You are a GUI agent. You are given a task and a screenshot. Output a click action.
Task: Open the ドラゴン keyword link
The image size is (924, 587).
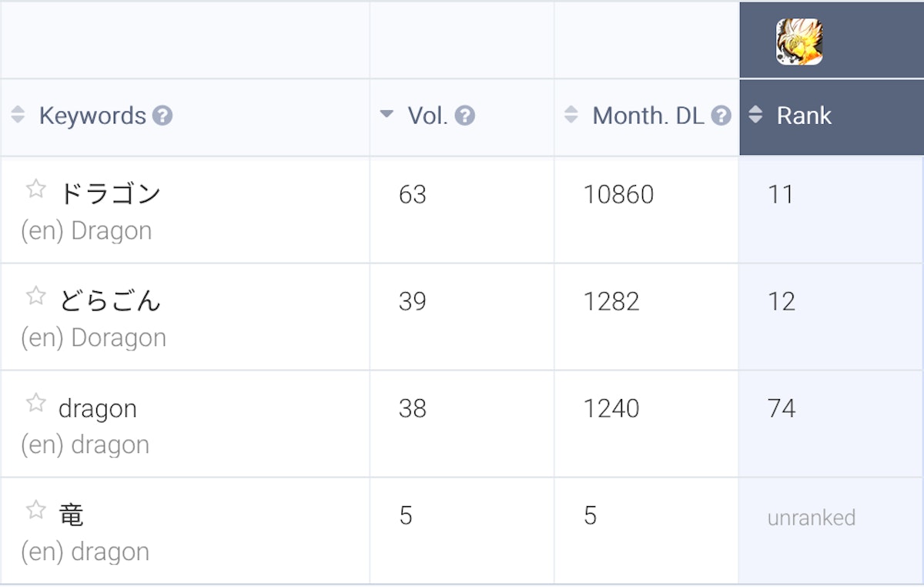tap(109, 194)
